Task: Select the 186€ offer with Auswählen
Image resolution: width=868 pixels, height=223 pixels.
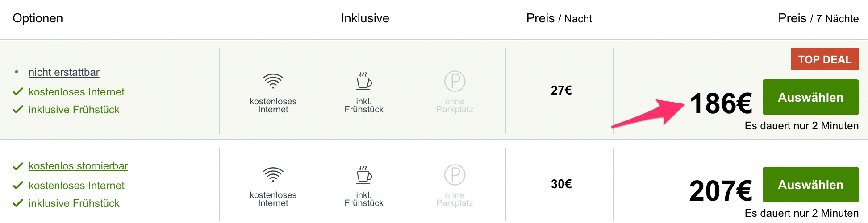Action: 810,97
